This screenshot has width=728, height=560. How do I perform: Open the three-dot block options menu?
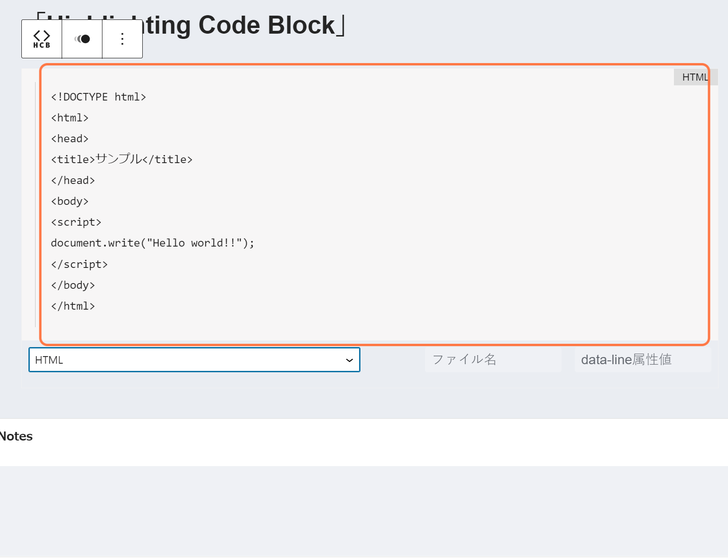click(122, 39)
